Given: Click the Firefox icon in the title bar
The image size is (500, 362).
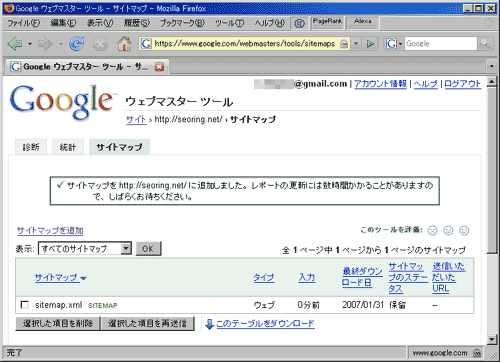Looking at the screenshot, I should (9, 8).
